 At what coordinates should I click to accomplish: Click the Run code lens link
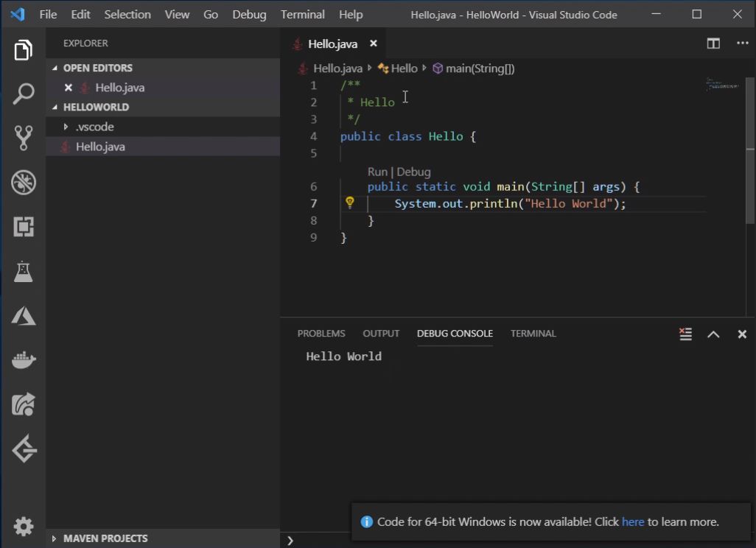click(x=377, y=172)
